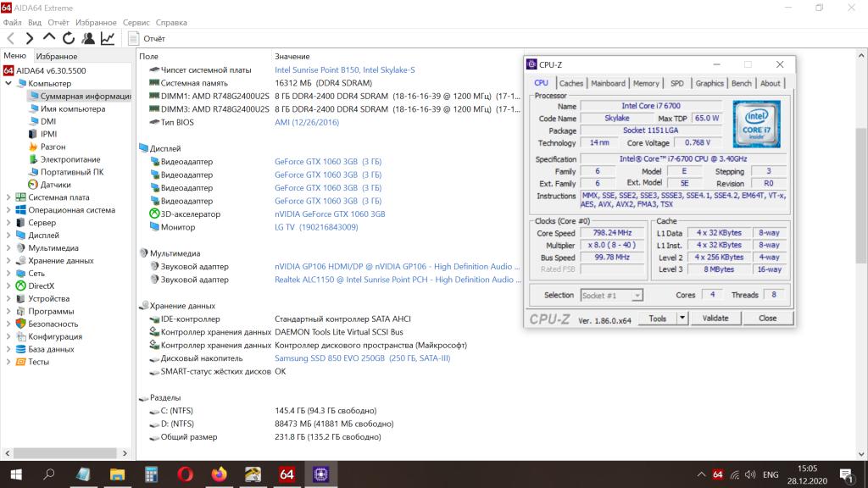868x488 pixels.
Task: Open the Tools dropdown arrow in CPU-Z
Action: (x=682, y=319)
